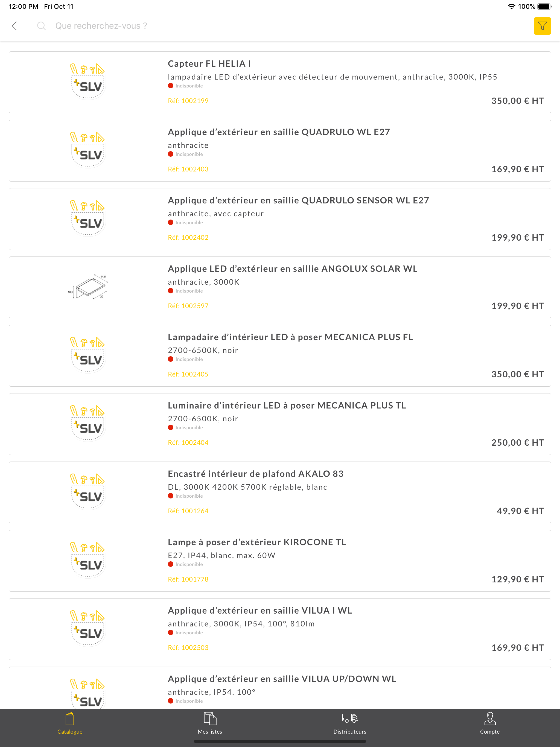Tap SLV logo beside Capteur FL HELIA I

point(88,81)
